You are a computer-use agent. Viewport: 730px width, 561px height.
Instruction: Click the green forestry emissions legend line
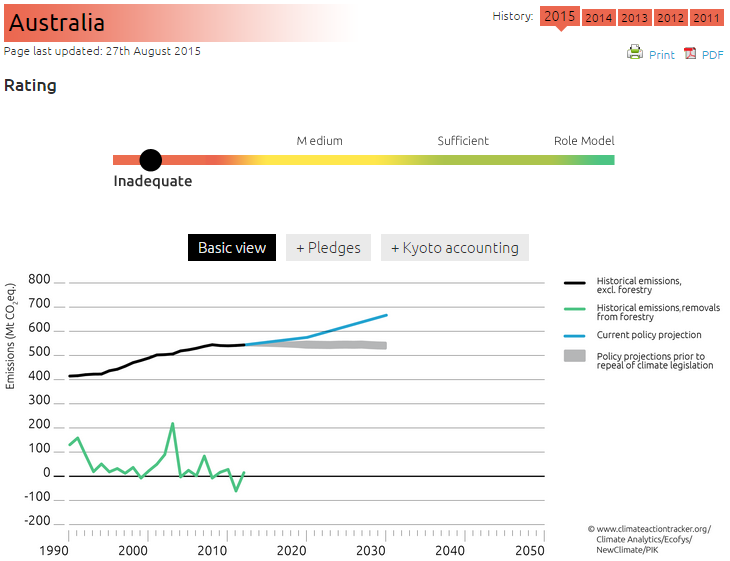coord(574,309)
